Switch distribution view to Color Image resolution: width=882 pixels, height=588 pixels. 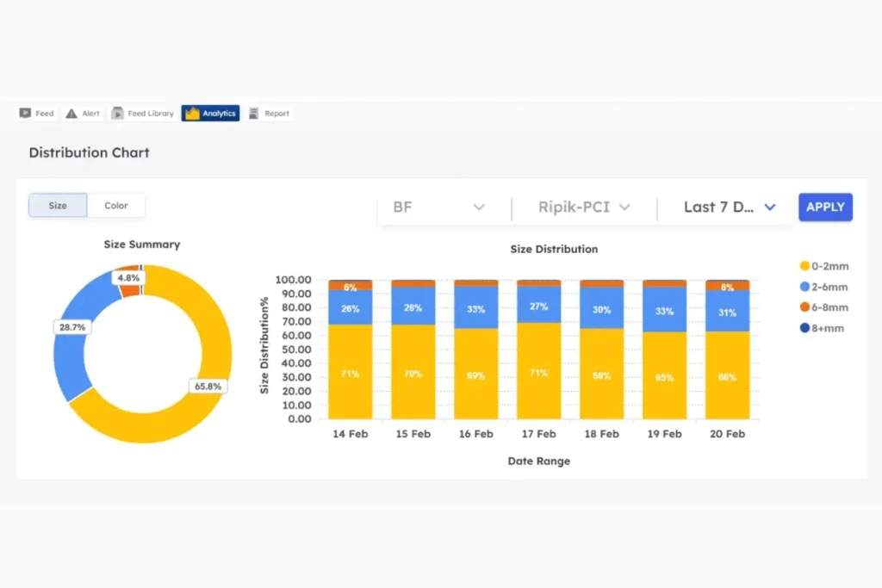click(x=116, y=206)
